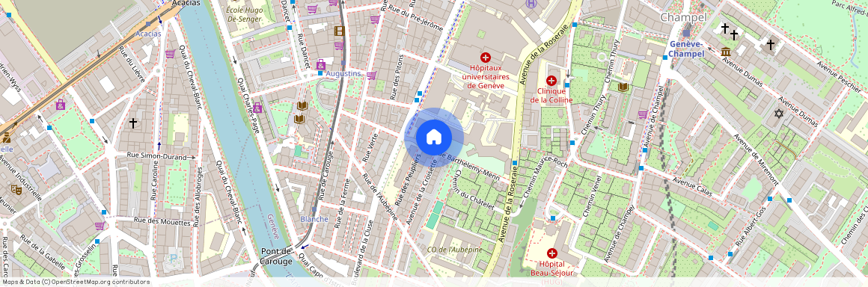
Task: Select the library book icon near Chemin Thury
Action: pyautogui.click(x=623, y=87)
